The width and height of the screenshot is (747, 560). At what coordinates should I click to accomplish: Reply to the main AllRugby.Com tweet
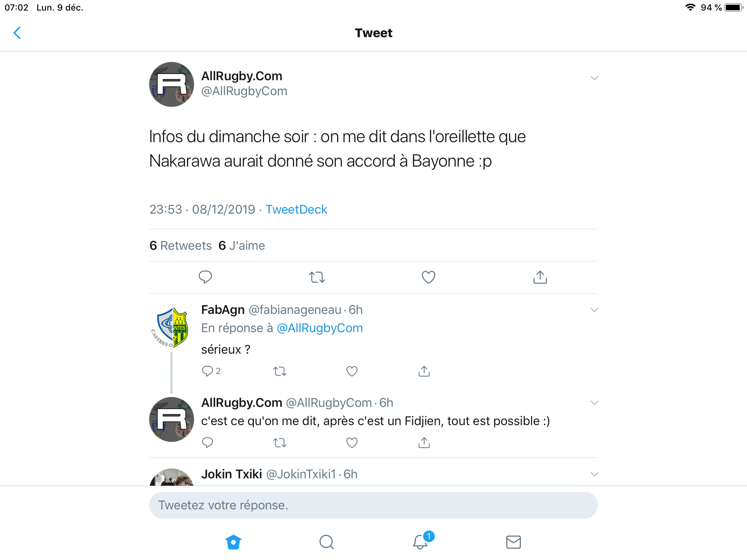coord(205,277)
